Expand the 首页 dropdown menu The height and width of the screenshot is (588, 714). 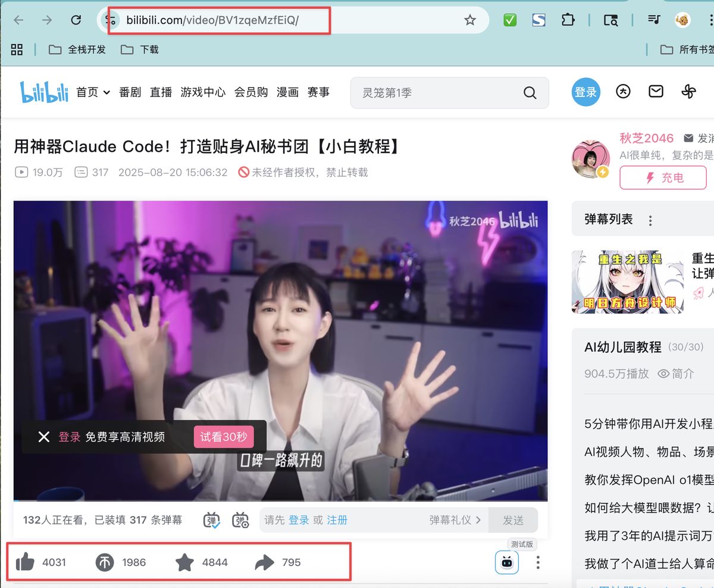click(106, 93)
